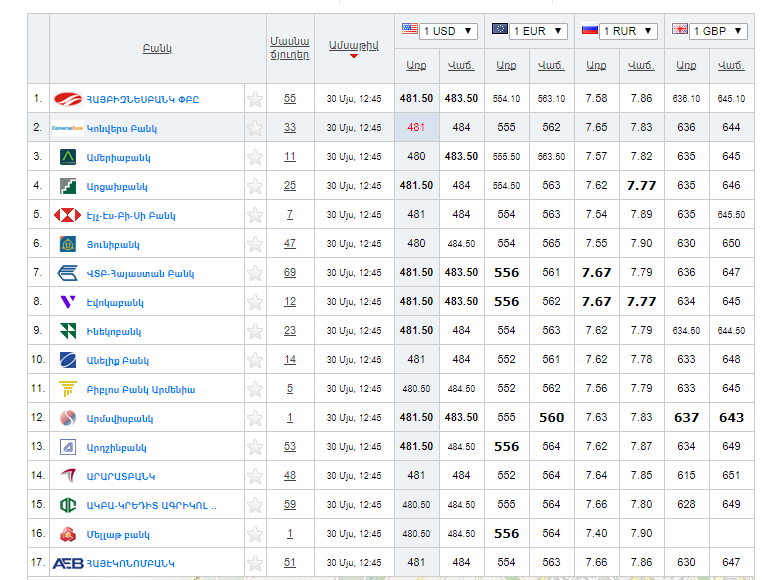Image resolution: width=762 pixels, height=580 pixels.
Task: Click the Ameriabank green logo icon
Action: click(x=68, y=157)
